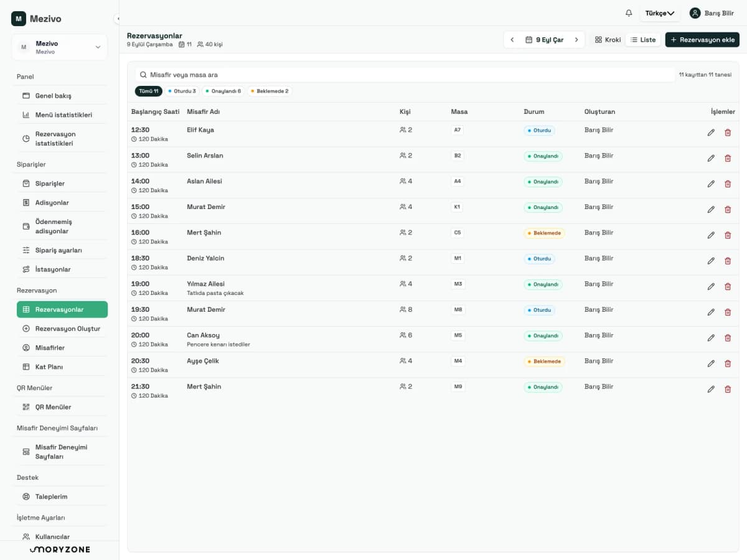
Task: Click the Rezervasyon ekle button
Action: pyautogui.click(x=702, y=40)
